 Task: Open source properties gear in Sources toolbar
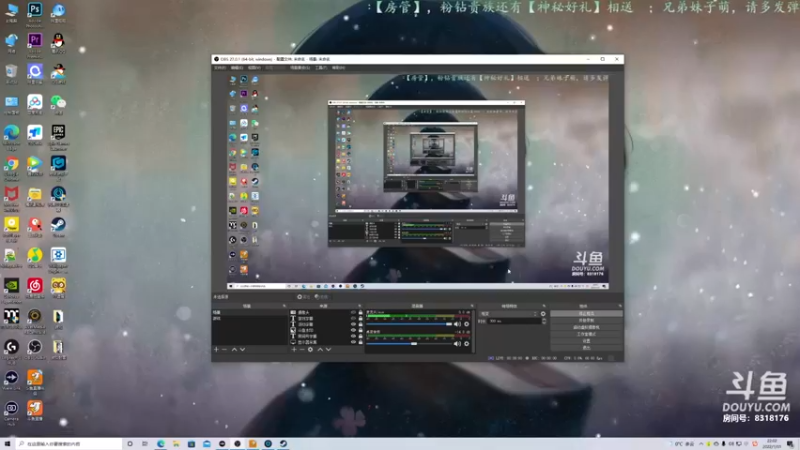click(310, 349)
